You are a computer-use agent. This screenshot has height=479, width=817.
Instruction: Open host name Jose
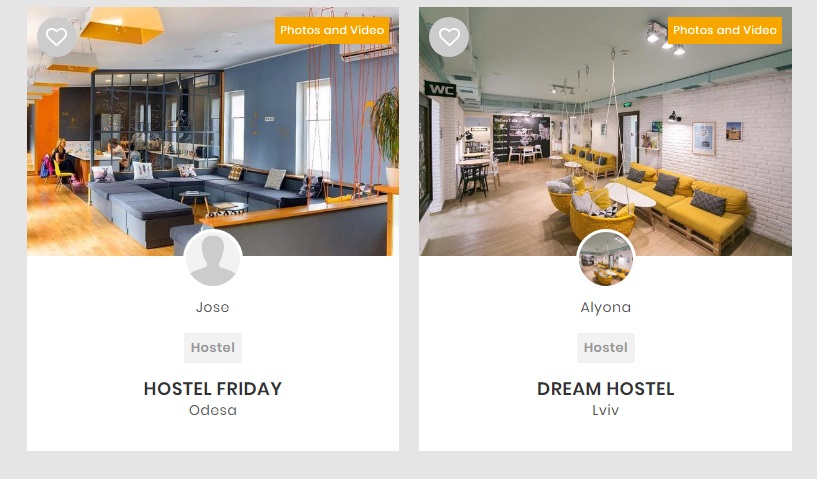coord(213,307)
